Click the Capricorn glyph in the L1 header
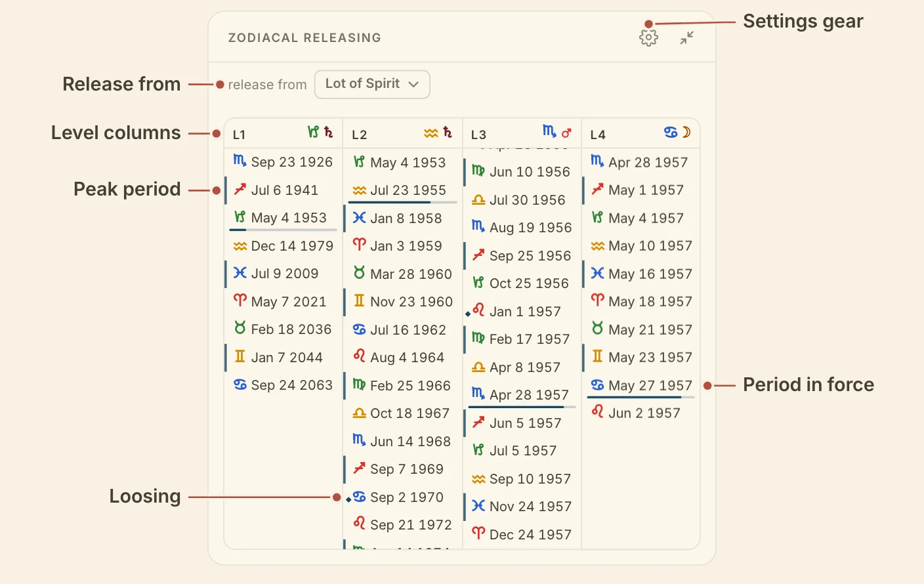Screen dimensions: 924x584 tap(314, 133)
